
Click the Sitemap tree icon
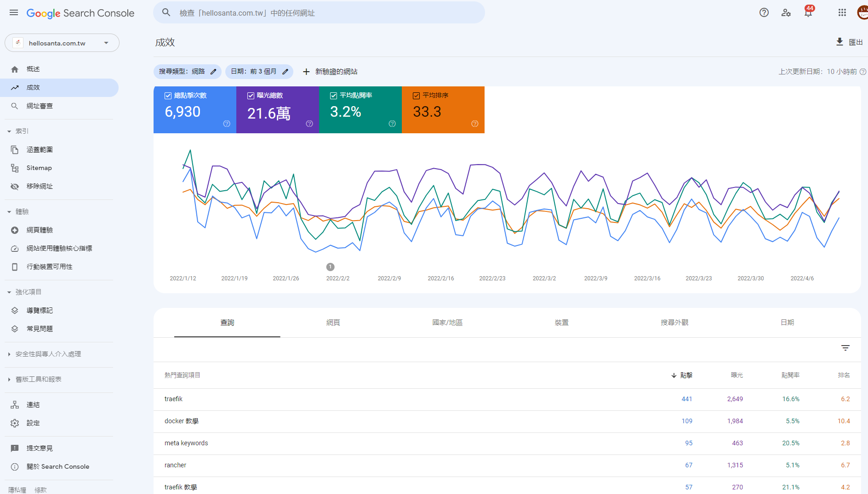[15, 168]
